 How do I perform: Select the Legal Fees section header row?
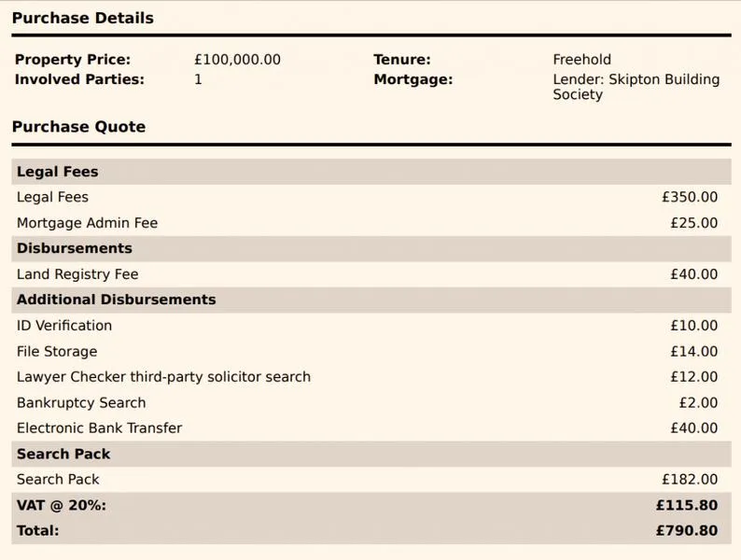point(371,172)
